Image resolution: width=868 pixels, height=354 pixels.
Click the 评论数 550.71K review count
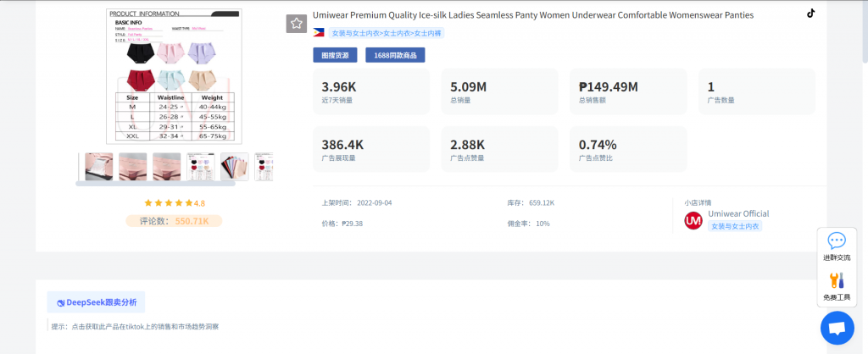(x=174, y=221)
